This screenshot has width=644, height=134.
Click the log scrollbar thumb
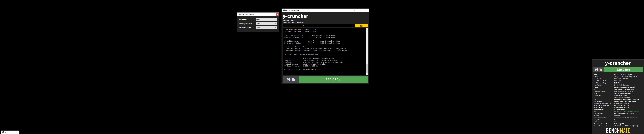click(x=367, y=68)
